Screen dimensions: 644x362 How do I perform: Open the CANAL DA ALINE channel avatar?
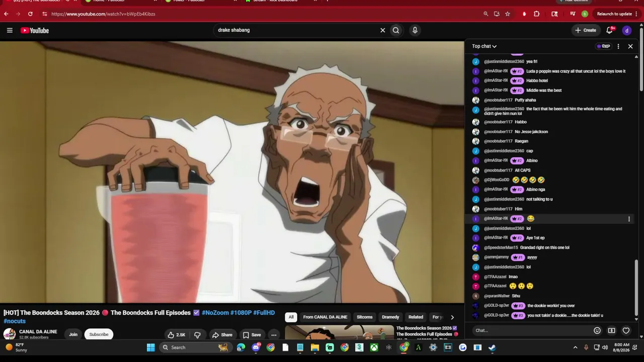point(9,334)
